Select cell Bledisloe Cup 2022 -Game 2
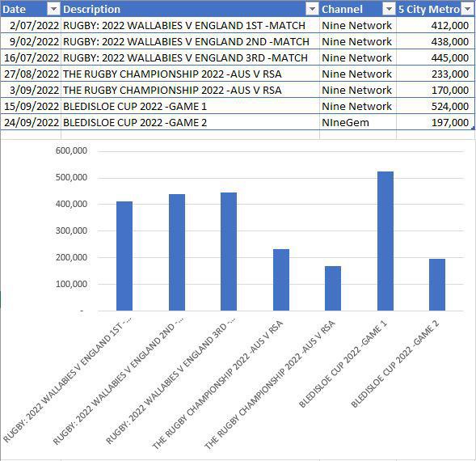476x461 pixels. click(x=190, y=122)
